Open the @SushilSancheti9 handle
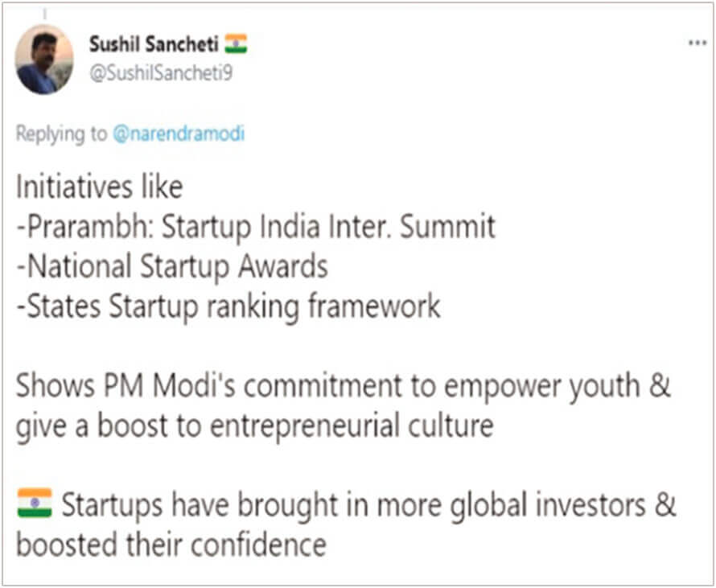Image resolution: width=716 pixels, height=588 pixels. 161,73
